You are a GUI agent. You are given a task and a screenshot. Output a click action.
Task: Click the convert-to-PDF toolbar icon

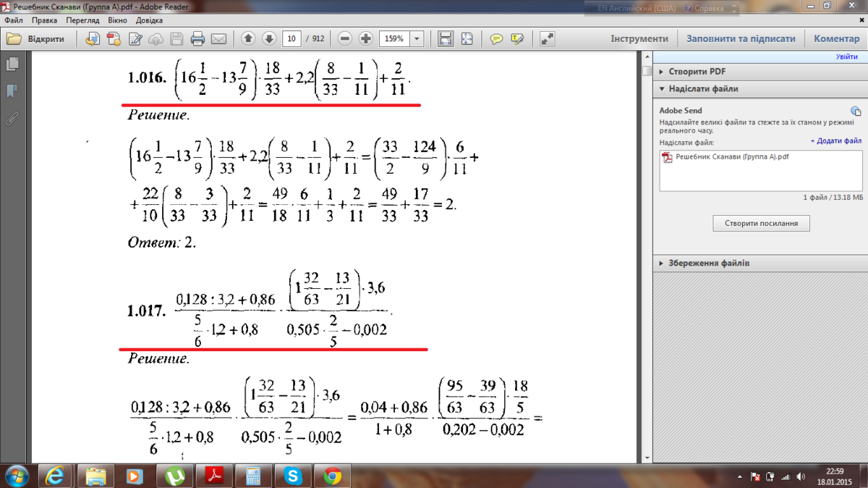coord(93,38)
